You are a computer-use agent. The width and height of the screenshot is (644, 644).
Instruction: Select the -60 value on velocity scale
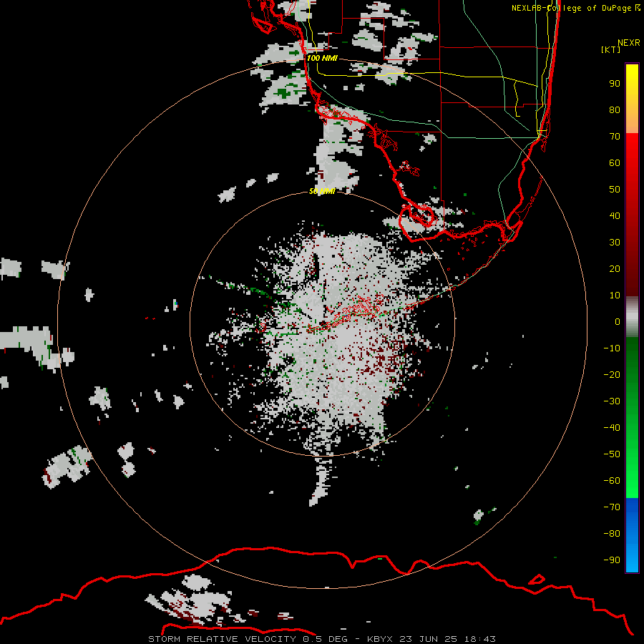612,481
